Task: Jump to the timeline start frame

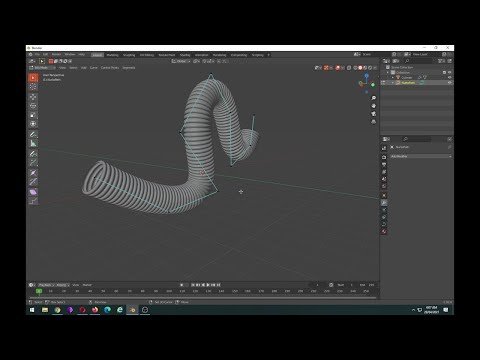Action: pyautogui.click(x=193, y=285)
